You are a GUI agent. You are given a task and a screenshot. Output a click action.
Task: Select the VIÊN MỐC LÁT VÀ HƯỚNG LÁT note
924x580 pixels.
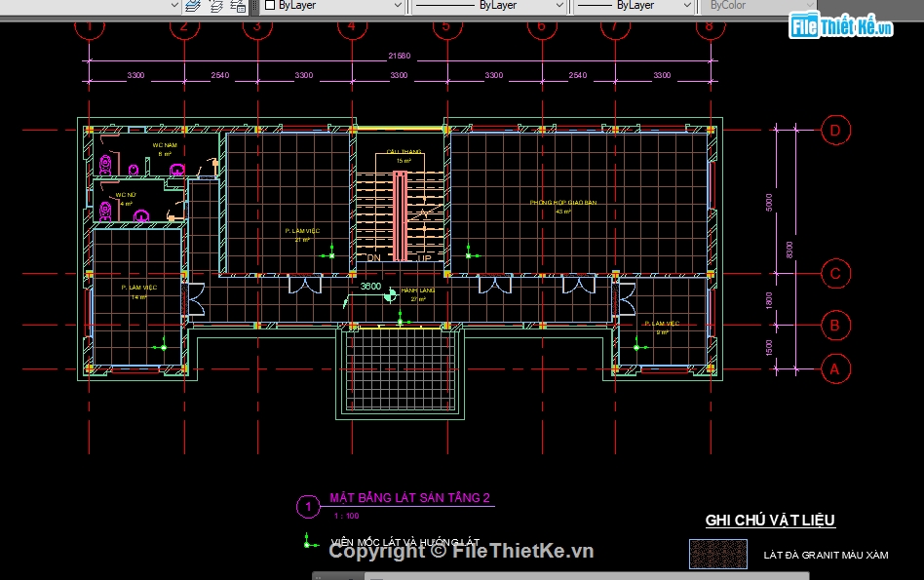pos(404,542)
